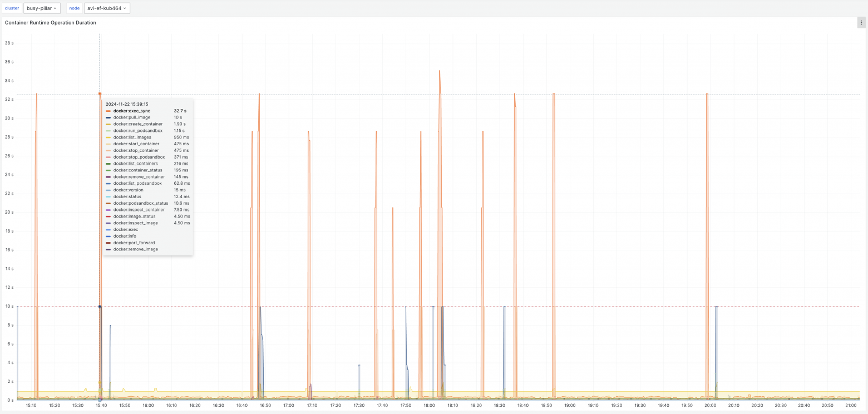The height and width of the screenshot is (414, 868).
Task: Click the docker:image_status tooltip label
Action: tap(135, 216)
